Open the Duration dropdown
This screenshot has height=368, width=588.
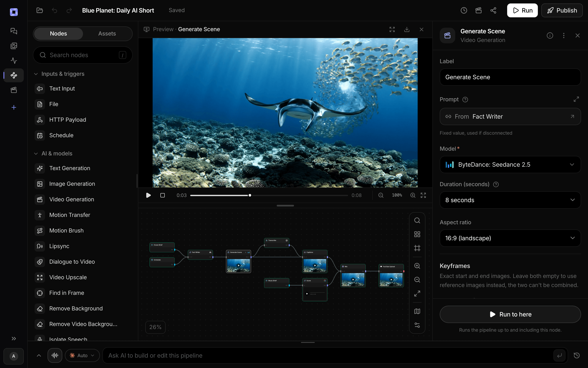510,200
